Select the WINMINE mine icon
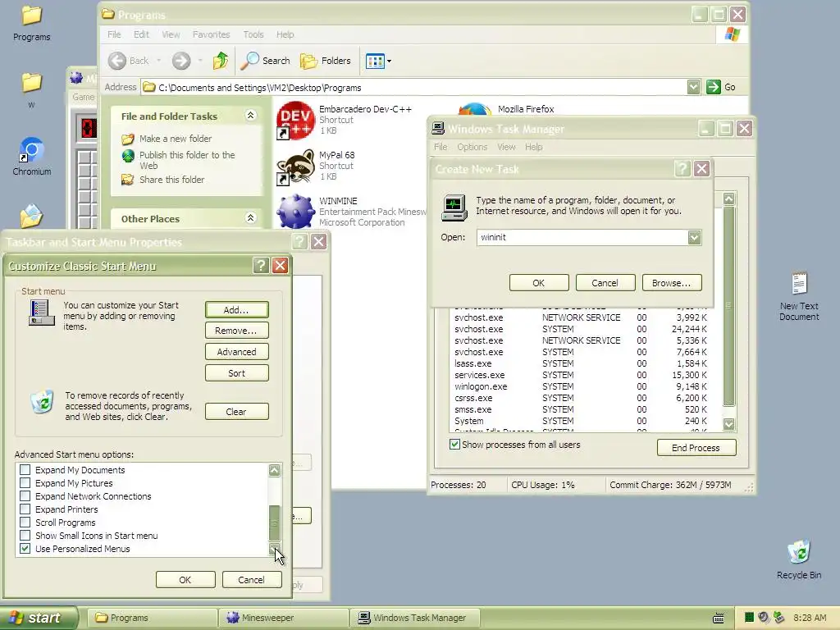Screen dimensions: 840x630 coord(294,212)
